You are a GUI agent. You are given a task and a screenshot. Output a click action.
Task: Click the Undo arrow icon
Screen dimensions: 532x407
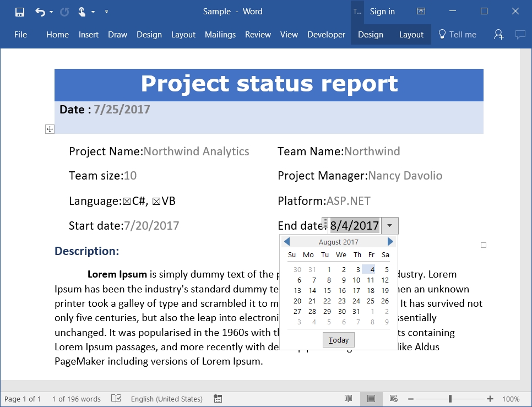[x=40, y=12]
